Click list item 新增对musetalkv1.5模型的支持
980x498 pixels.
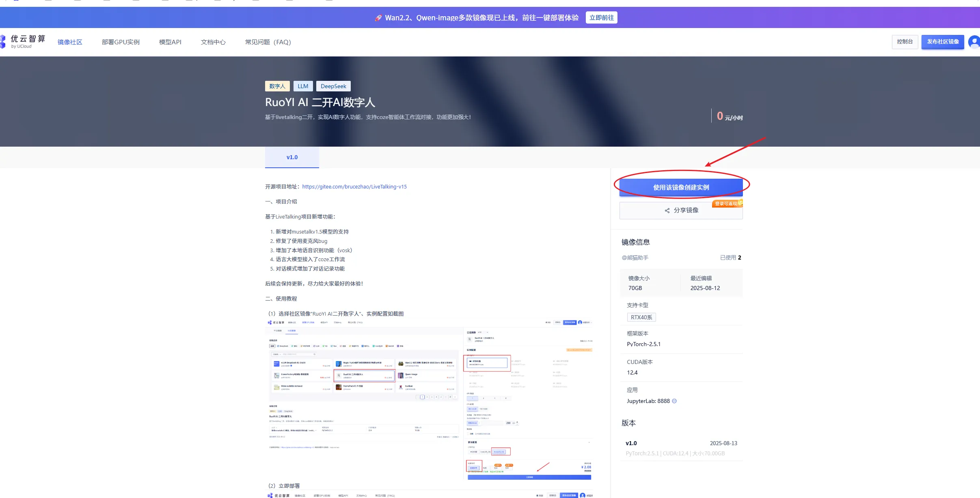coord(312,232)
